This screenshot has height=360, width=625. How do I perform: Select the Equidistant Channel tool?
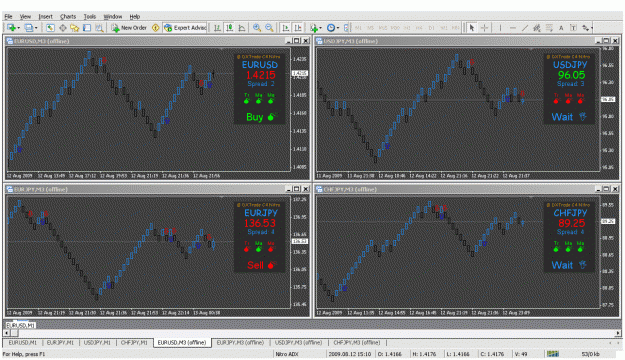point(537,28)
